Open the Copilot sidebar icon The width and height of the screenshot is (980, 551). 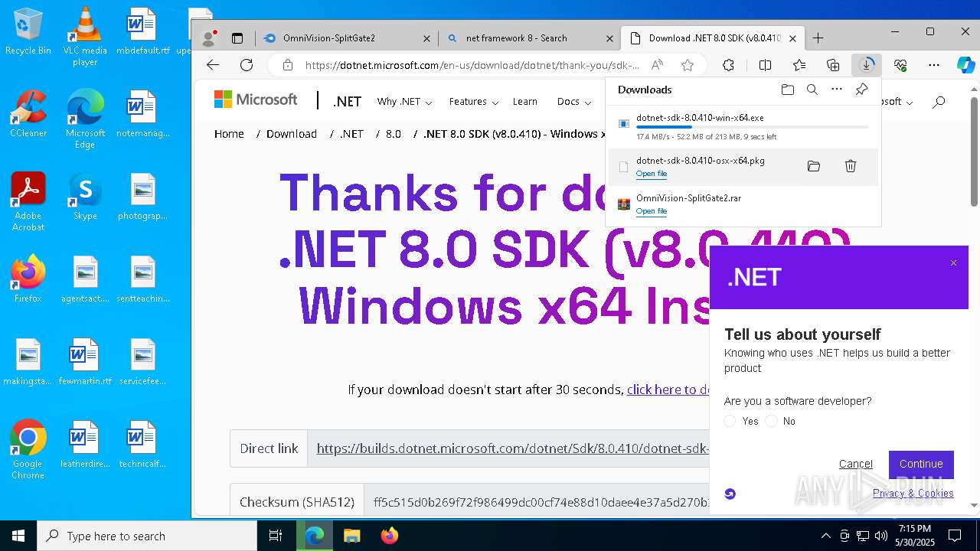pos(965,65)
